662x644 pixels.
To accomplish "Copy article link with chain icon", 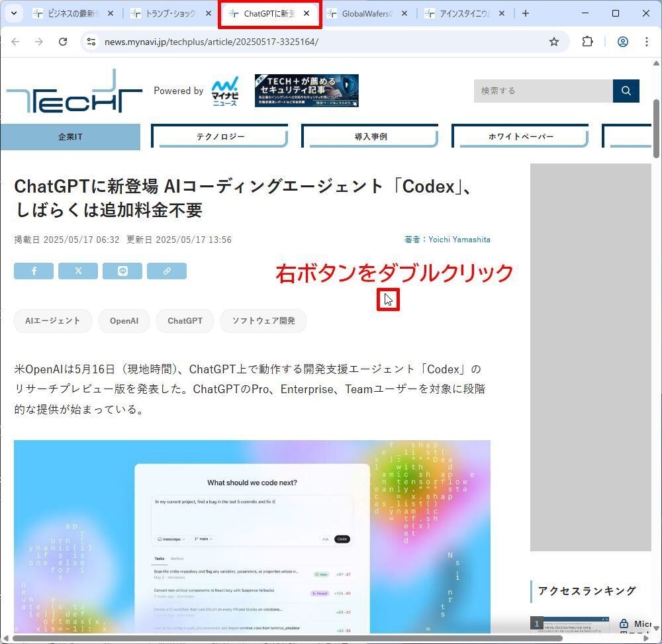I will click(x=167, y=271).
